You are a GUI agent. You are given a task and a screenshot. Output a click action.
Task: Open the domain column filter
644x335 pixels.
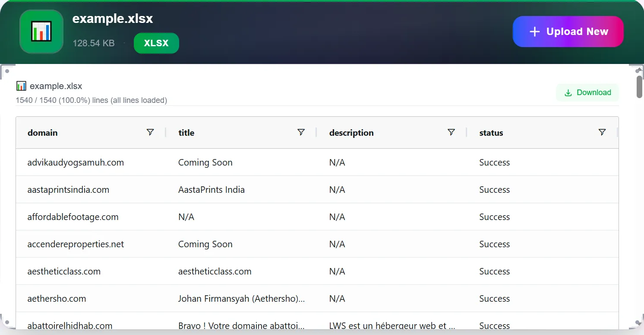150,132
